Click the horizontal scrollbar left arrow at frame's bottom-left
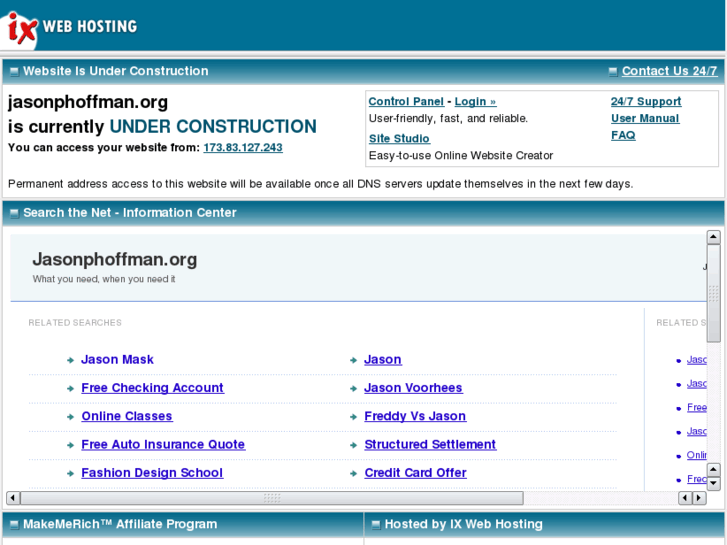Image resolution: width=727 pixels, height=545 pixels. [x=13, y=498]
